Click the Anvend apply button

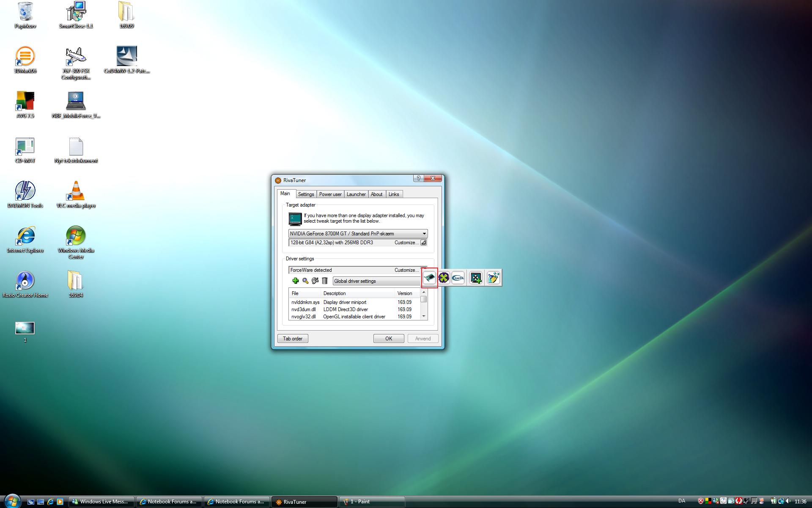[x=423, y=339]
